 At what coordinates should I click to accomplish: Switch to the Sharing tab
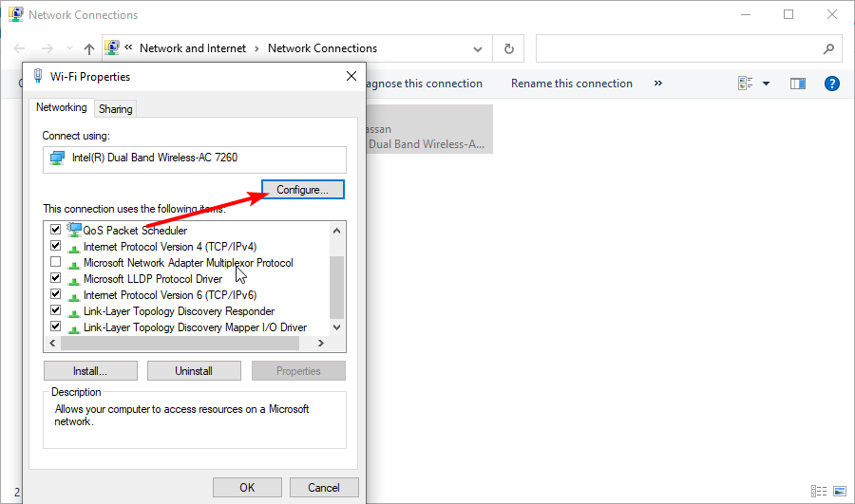[116, 109]
